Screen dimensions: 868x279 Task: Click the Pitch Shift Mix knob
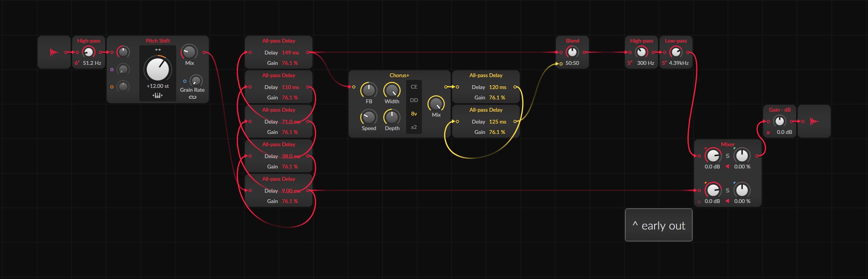click(189, 52)
